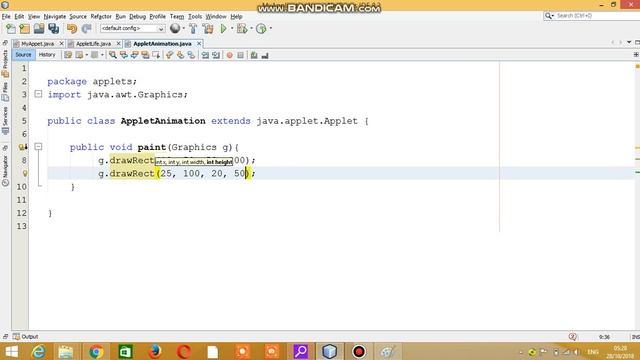Toggle the Source view button
The image size is (640, 360).
click(x=23, y=55)
